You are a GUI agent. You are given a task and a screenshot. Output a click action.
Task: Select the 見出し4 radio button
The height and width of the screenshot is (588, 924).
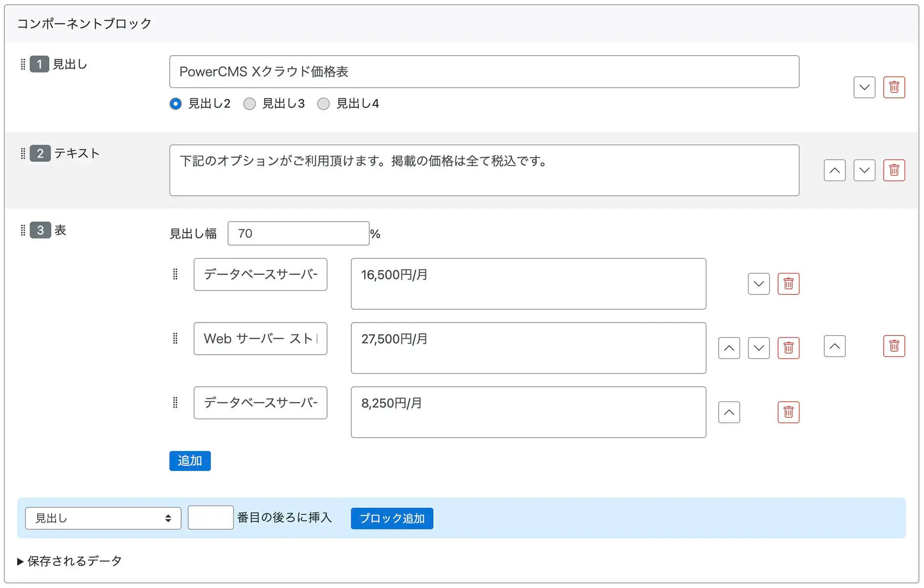pos(323,104)
